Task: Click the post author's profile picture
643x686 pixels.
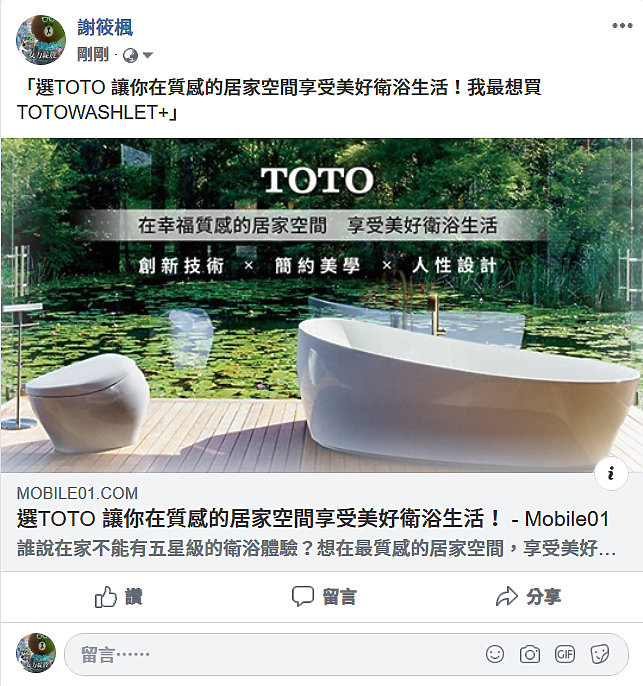Action: click(x=41, y=39)
